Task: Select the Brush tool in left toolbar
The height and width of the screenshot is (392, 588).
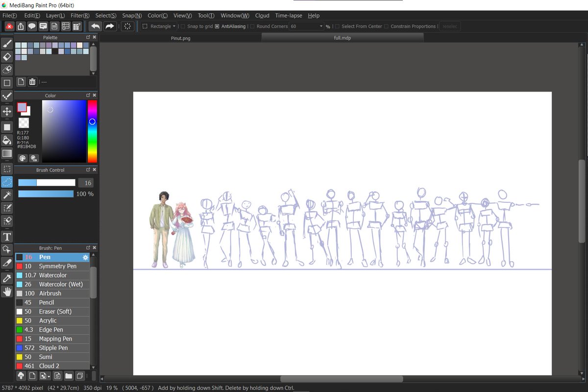Action: (7, 45)
